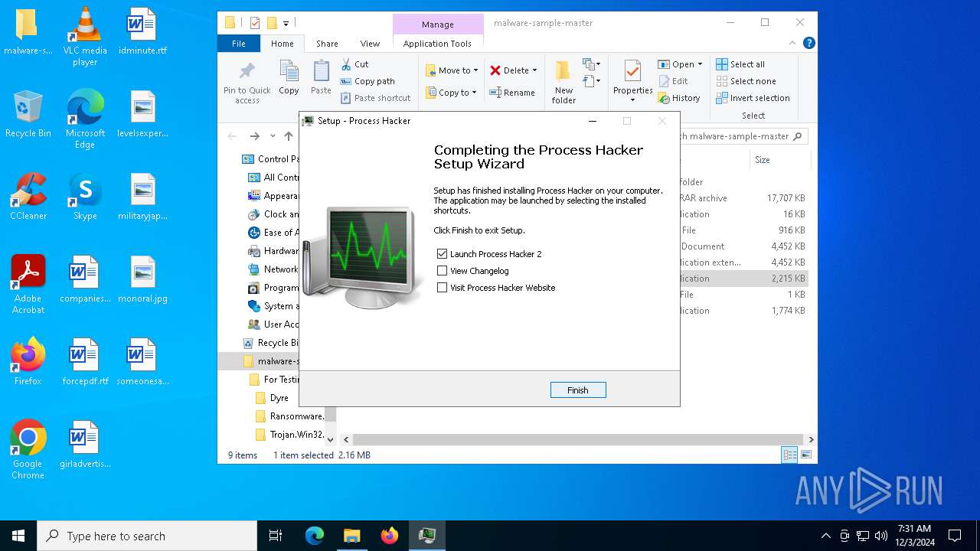980x551 pixels.
Task: Click horizontal scrollbar in file list
Action: coord(579,440)
